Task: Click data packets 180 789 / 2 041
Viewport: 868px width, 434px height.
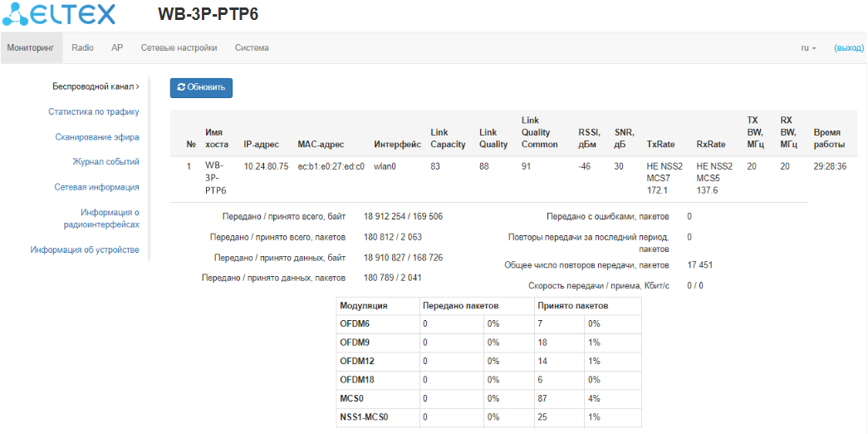Action: click(x=393, y=278)
